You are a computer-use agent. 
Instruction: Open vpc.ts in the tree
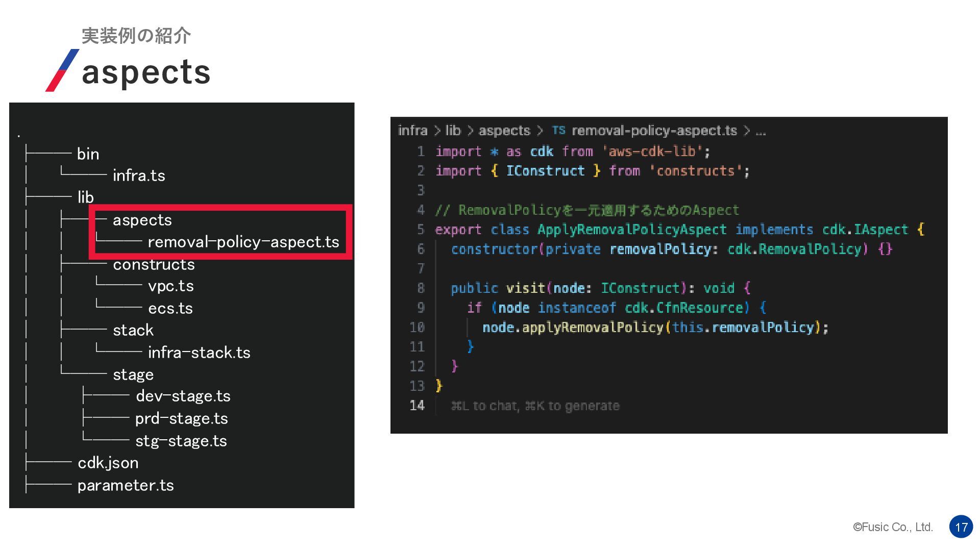click(x=170, y=286)
